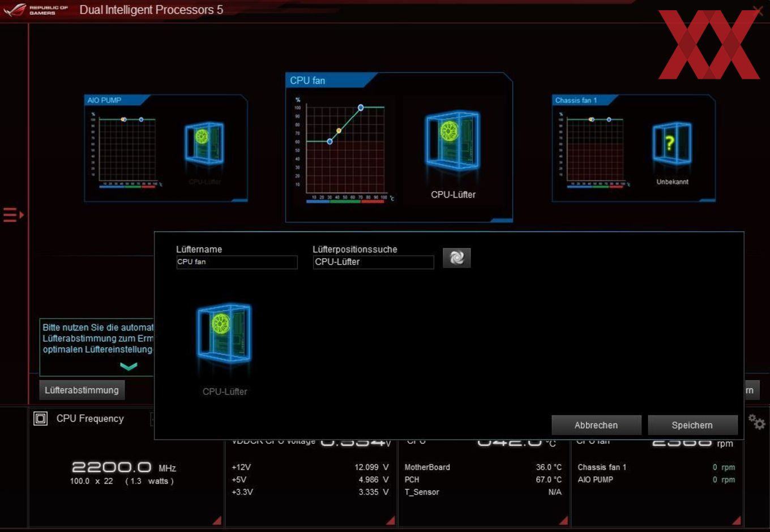The image size is (770, 532).
Task: Click the AIO PUMP rpm row
Action: point(656,479)
